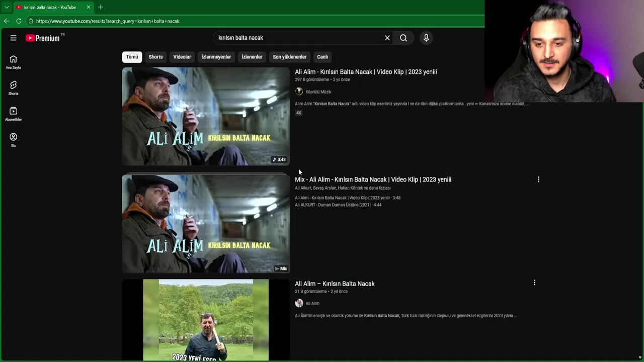
Task: Select the Son yüklenenler filter chip
Action: [289, 57]
